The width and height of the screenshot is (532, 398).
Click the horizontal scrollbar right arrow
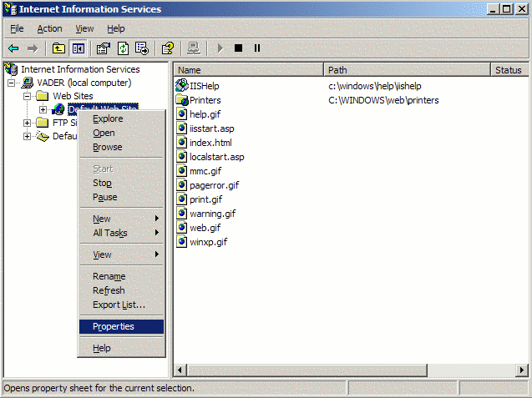(522, 370)
